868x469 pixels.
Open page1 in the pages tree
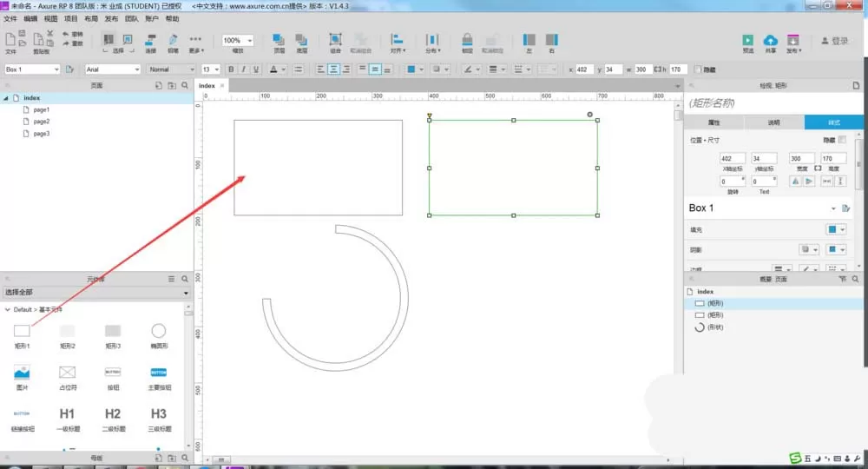(x=42, y=109)
